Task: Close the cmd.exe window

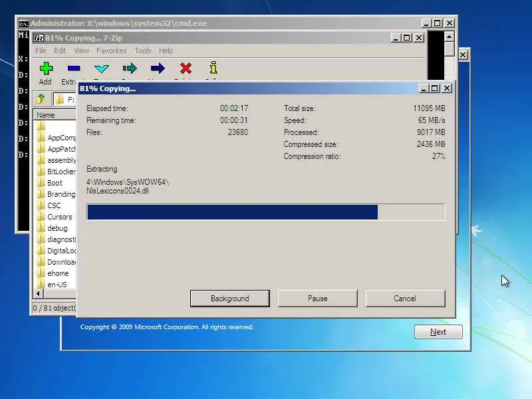Action: (450, 23)
